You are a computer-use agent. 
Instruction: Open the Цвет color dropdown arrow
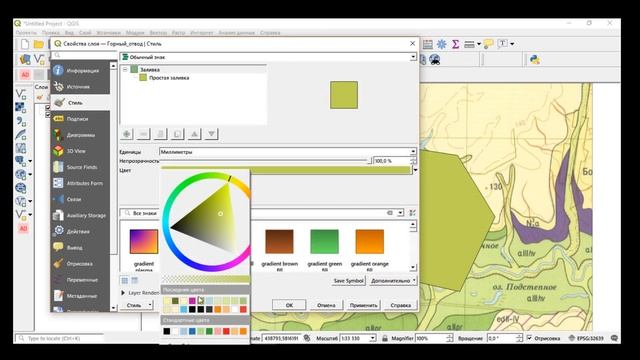(415, 170)
